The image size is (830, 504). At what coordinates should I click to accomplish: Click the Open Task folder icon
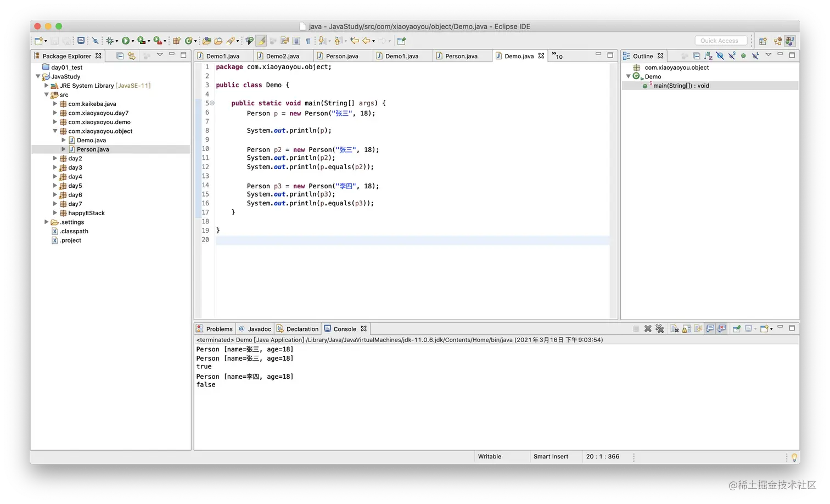click(218, 41)
